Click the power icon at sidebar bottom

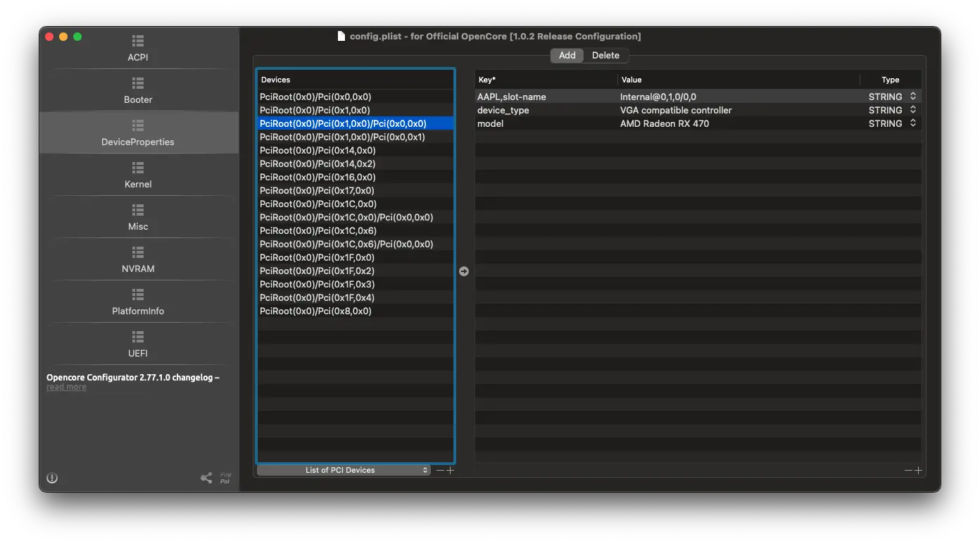point(52,478)
